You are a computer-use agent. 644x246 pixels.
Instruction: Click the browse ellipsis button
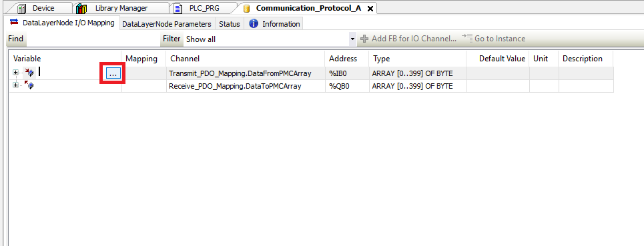(x=113, y=73)
